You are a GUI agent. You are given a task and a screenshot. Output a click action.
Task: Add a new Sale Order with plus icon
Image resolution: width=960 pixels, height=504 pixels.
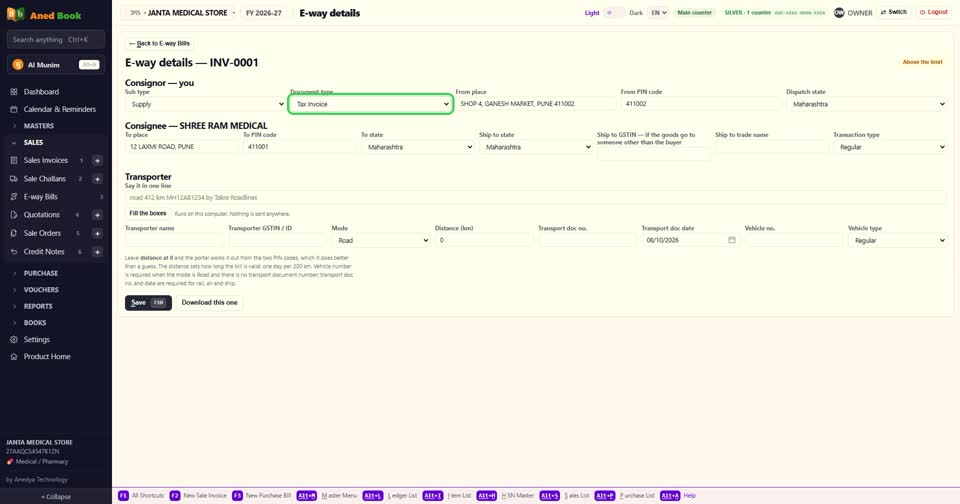click(x=97, y=233)
